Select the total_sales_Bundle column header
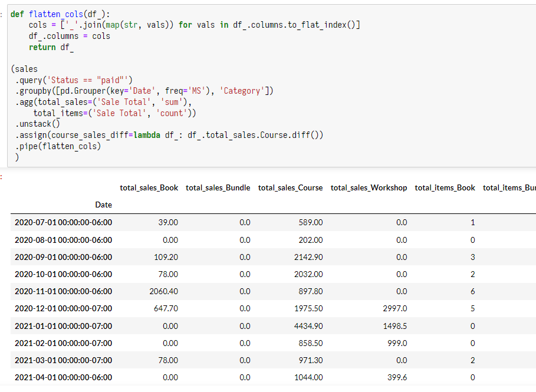The height and width of the screenshot is (392, 536). click(218, 187)
